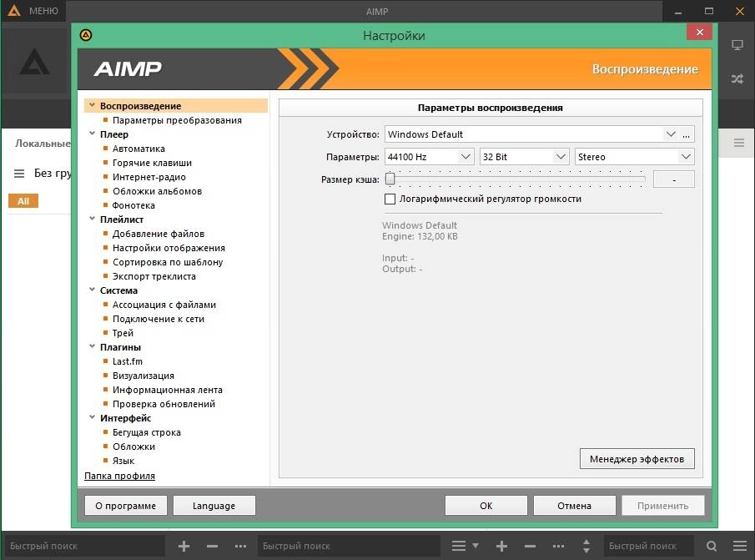The height and width of the screenshot is (560, 755).
Task: Open hamburger menu icon in the AIMP window's right panel
Action: click(739, 143)
